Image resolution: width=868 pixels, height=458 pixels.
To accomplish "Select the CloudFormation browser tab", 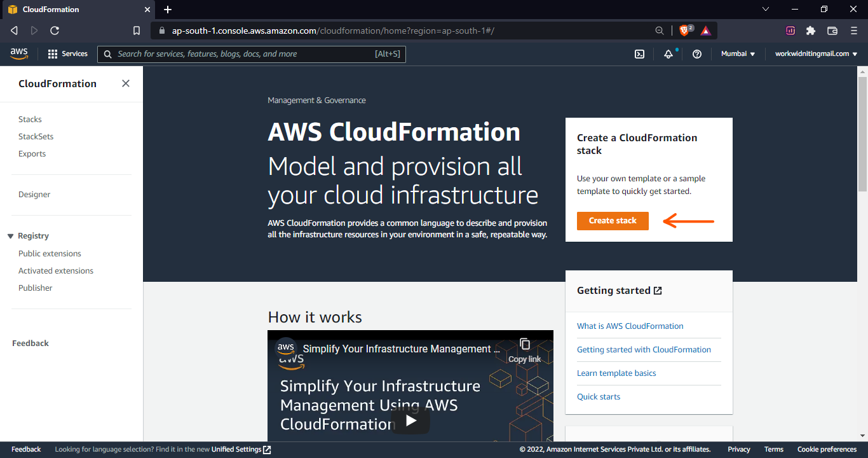I will (x=79, y=10).
